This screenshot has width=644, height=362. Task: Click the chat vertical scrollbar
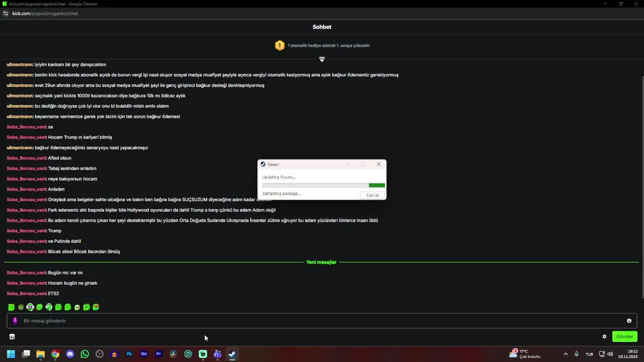coord(642,186)
